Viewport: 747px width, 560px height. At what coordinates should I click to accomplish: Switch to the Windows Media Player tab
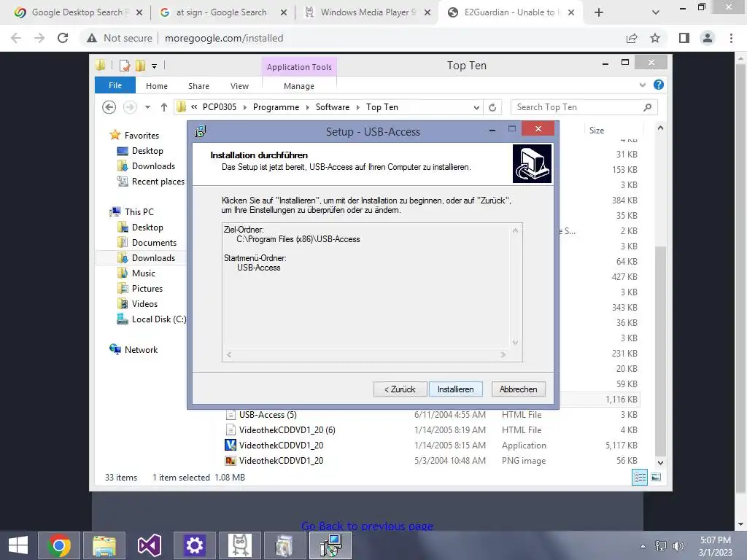tap(367, 12)
